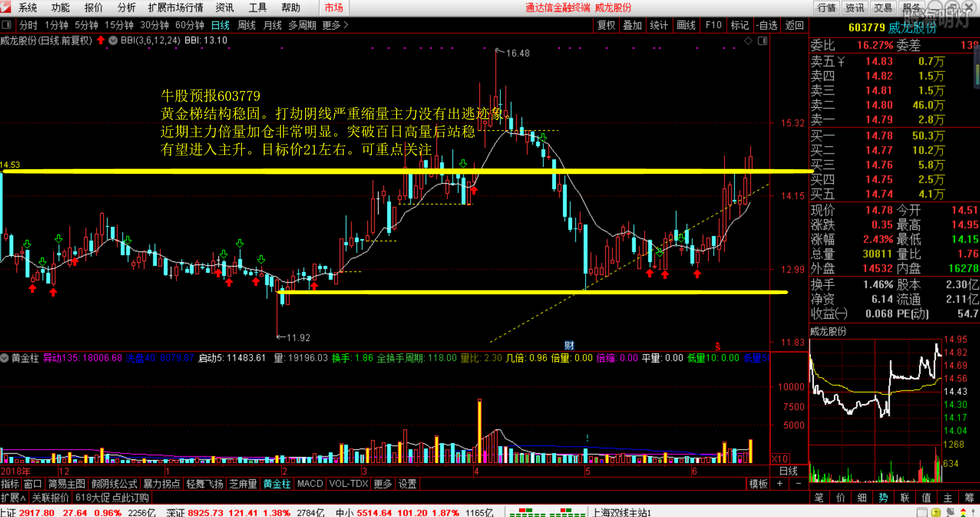Open the 统计 toolbar option
This screenshot has height=517, width=980.
(659, 25)
